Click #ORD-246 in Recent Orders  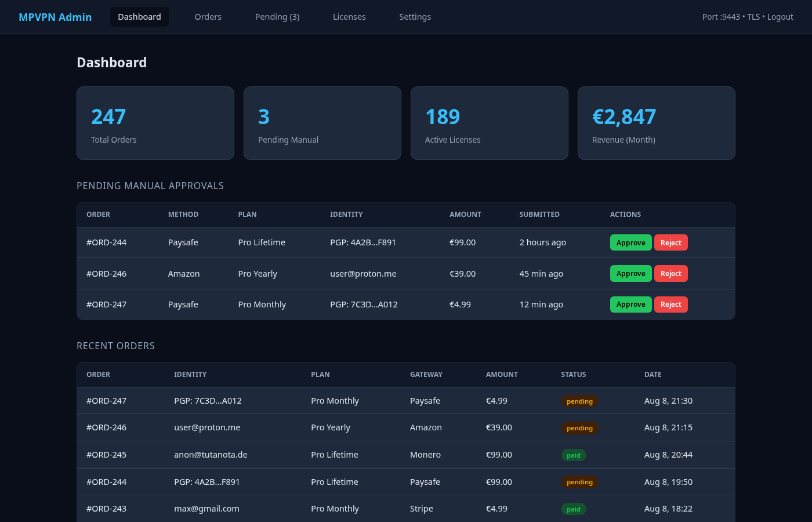[107, 427]
